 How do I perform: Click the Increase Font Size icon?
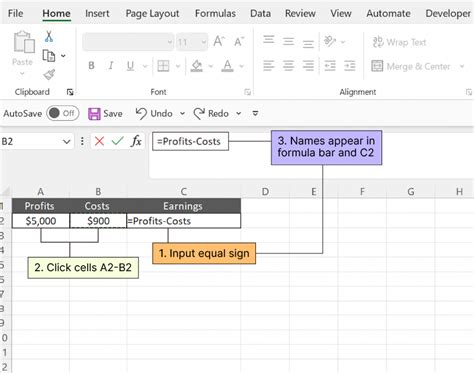coord(219,42)
